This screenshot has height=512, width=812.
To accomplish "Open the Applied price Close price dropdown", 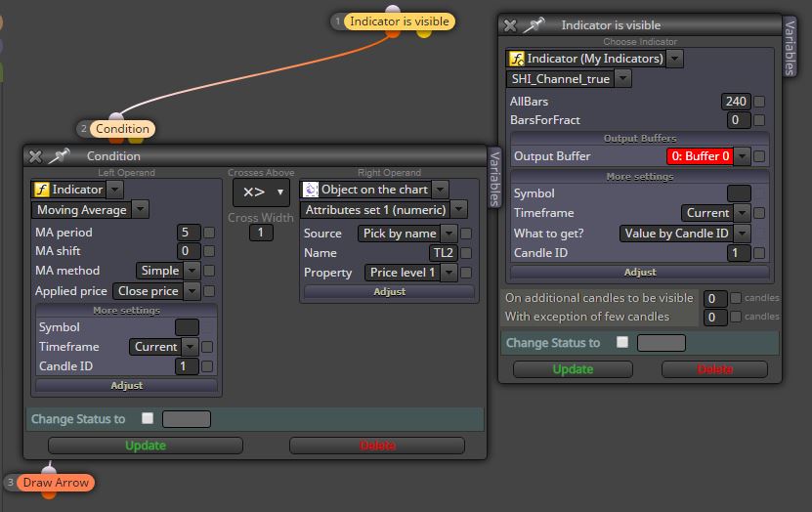I will tap(192, 291).
